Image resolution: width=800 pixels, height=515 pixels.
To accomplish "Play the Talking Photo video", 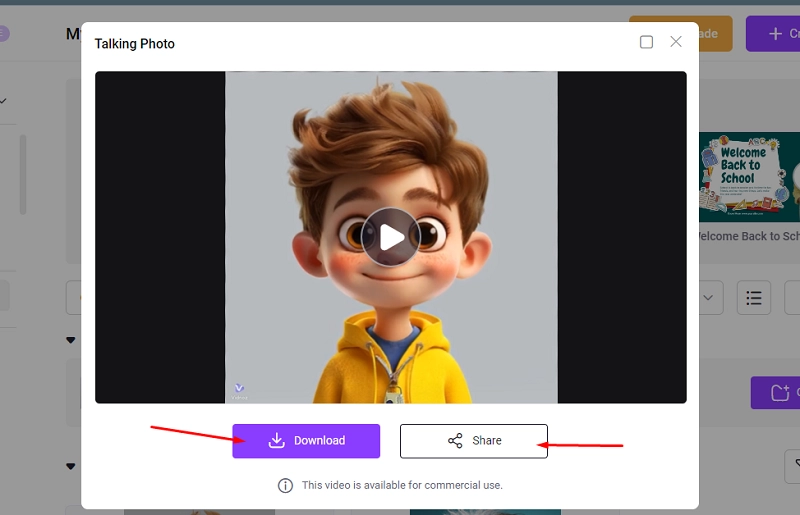I will 391,237.
